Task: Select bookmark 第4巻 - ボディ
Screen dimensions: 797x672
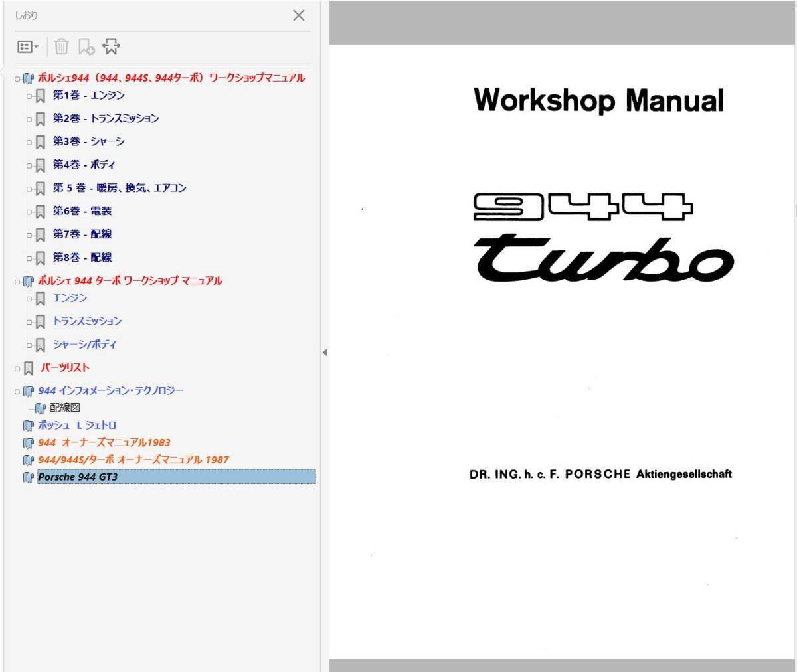Action: tap(84, 164)
